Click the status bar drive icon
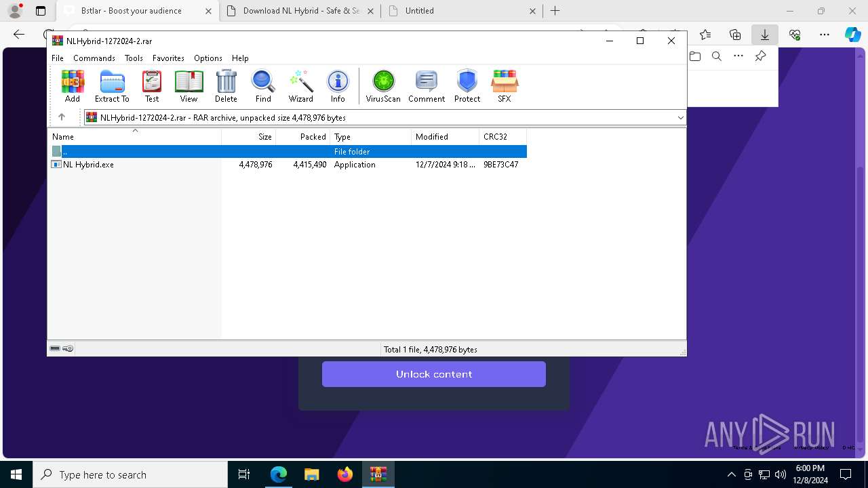 (x=55, y=348)
